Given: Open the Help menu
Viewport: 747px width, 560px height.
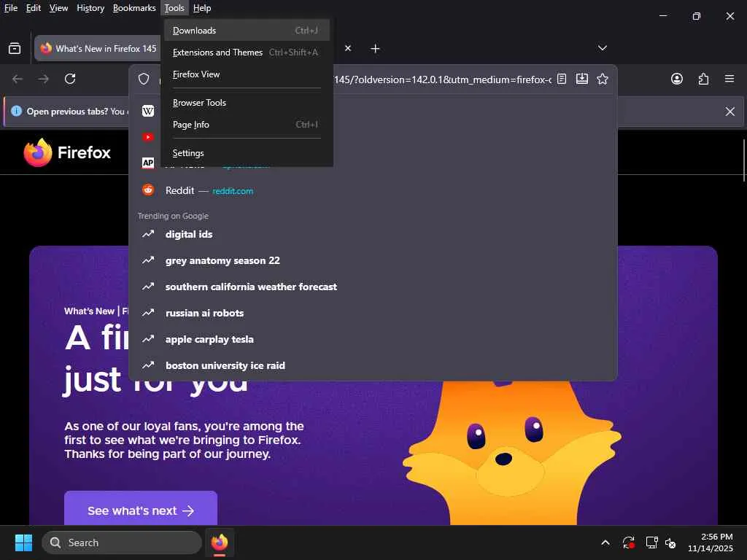Looking at the screenshot, I should tap(202, 8).
